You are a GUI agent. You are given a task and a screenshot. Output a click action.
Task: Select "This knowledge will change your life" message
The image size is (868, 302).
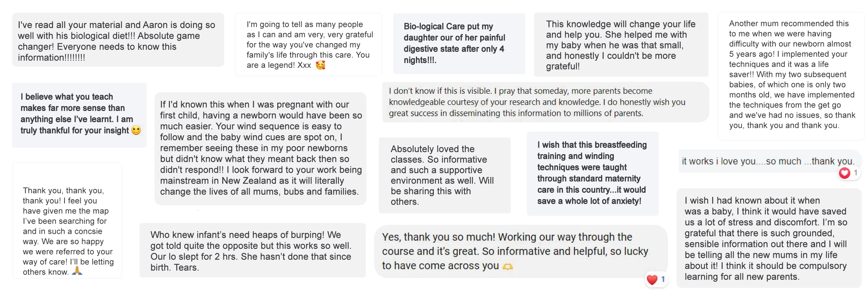pos(621,45)
